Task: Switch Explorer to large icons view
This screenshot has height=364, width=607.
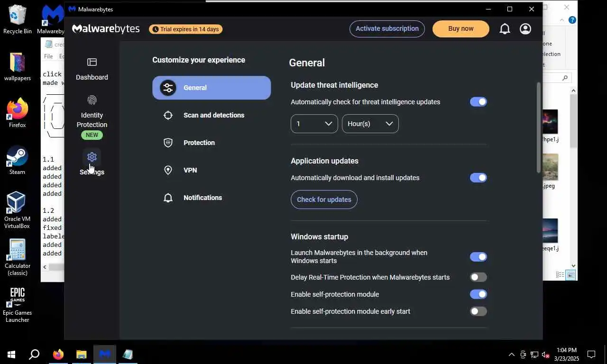Action: (x=571, y=275)
